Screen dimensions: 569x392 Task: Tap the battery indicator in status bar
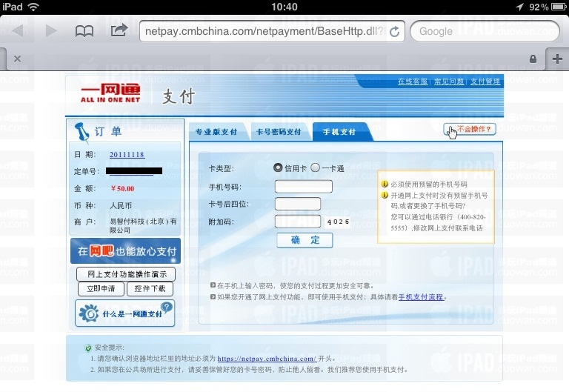(559, 7)
